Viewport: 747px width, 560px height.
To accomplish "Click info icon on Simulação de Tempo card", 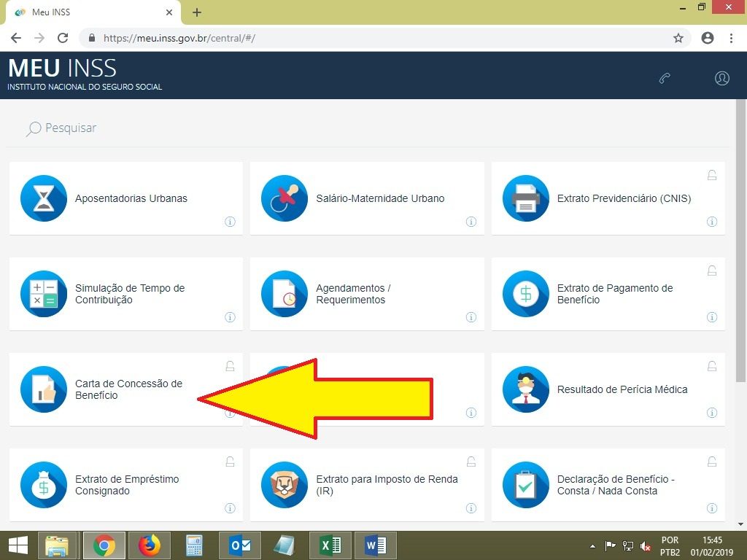I will 230,317.
